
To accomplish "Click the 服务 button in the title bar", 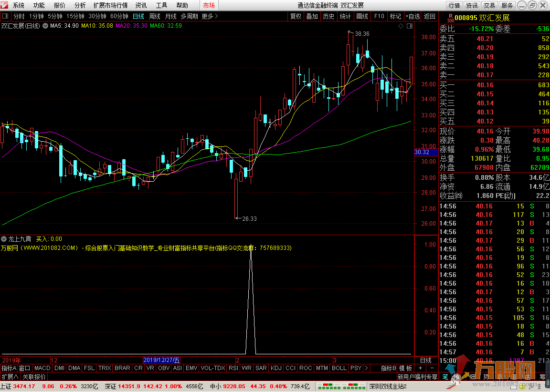I will tap(507, 5).
